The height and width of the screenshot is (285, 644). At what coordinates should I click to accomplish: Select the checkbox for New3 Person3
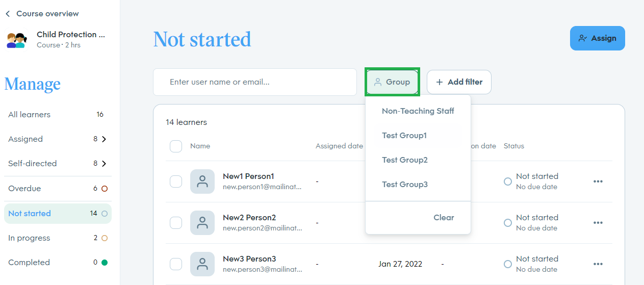(x=176, y=264)
